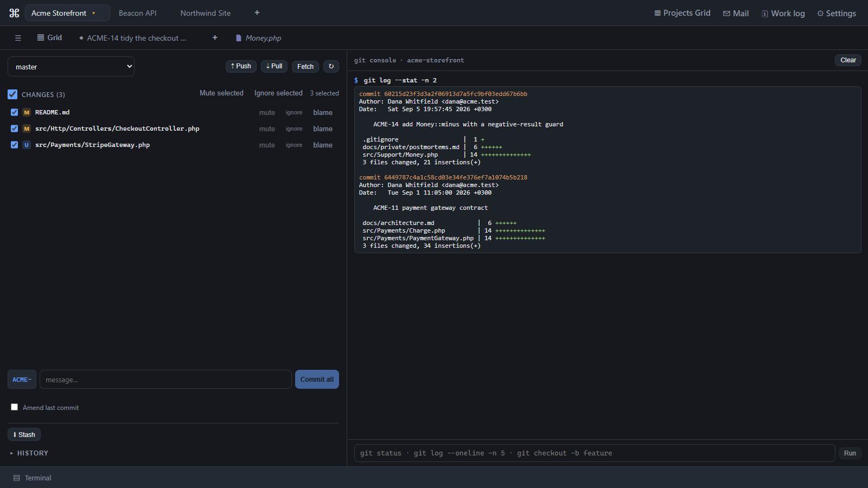
Task: Open the Work log
Action: pos(783,13)
